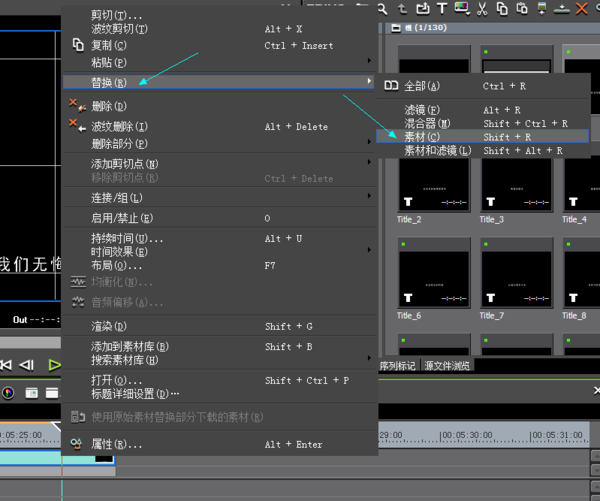Image resolution: width=600 pixels, height=501 pixels.
Task: Select 全部(A) in the replace submenu
Action: pos(483,86)
